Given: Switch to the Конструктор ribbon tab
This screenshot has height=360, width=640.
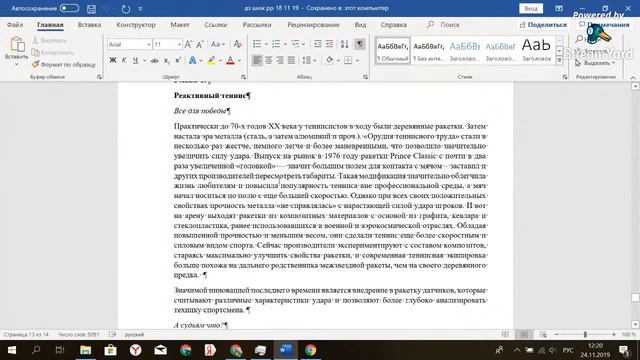Looking at the screenshot, I should 136,25.
